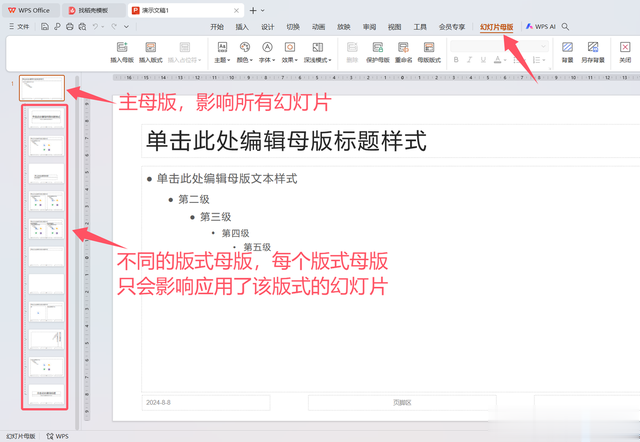
Task: Open WPS AI assistant
Action: (x=540, y=27)
